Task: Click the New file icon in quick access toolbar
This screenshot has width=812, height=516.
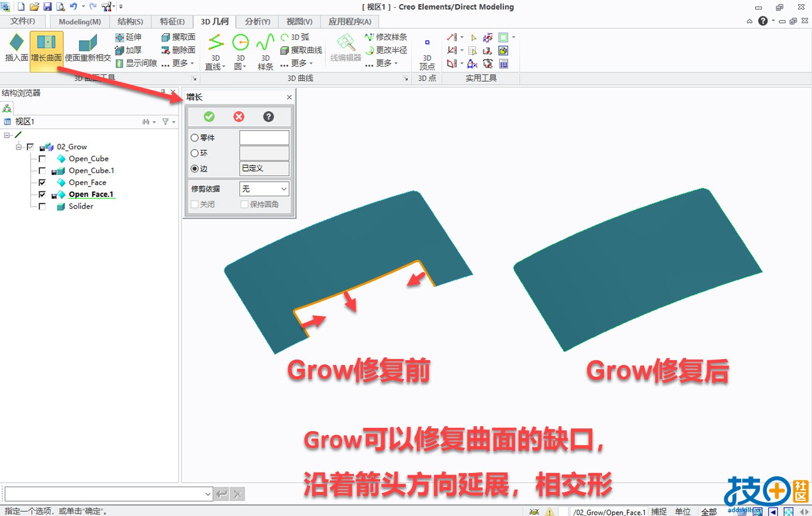Action: 21,6
